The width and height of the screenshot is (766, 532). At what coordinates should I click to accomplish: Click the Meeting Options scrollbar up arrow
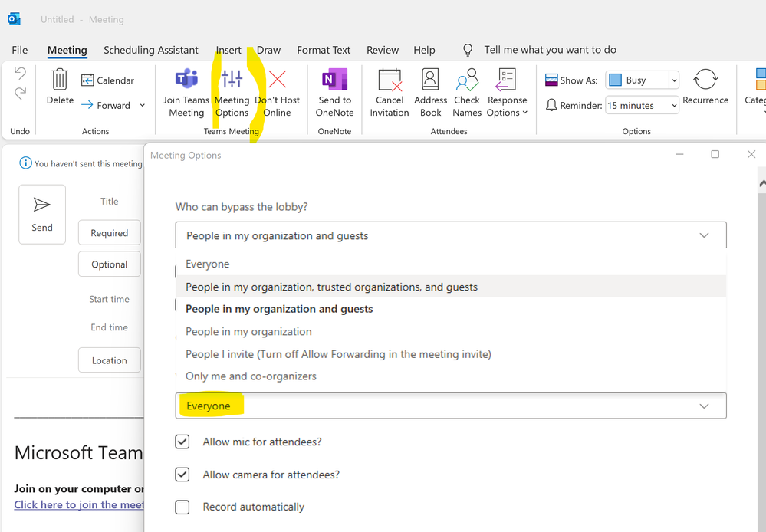pos(762,183)
